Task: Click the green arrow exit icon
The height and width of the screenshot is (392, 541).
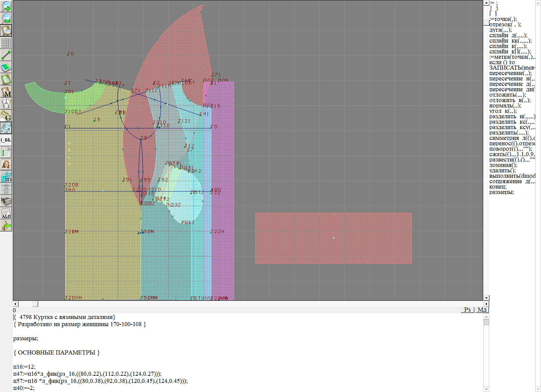Action: (6, 225)
